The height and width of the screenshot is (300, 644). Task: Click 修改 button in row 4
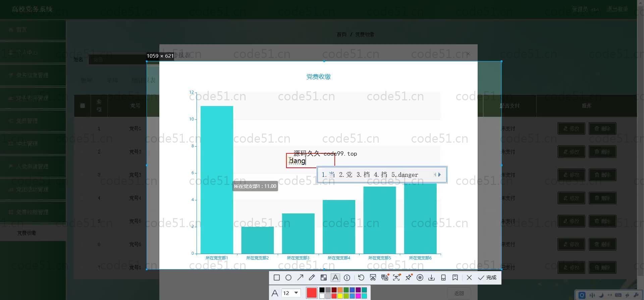571,198
